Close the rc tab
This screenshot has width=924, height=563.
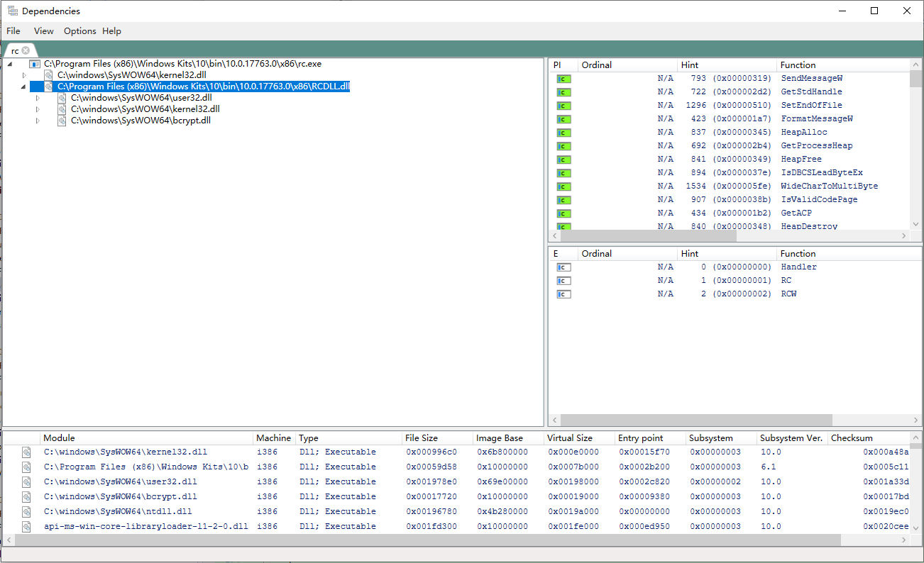[26, 50]
